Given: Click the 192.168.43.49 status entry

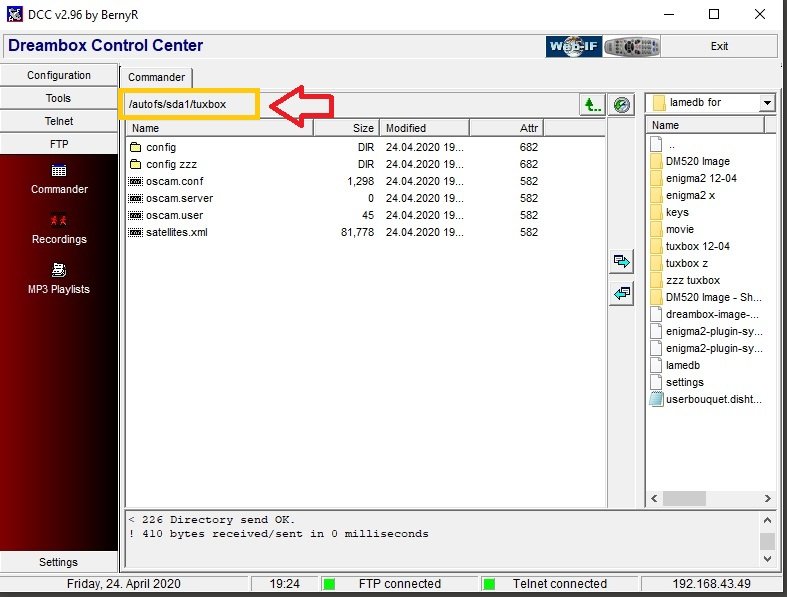Looking at the screenshot, I should [x=711, y=584].
